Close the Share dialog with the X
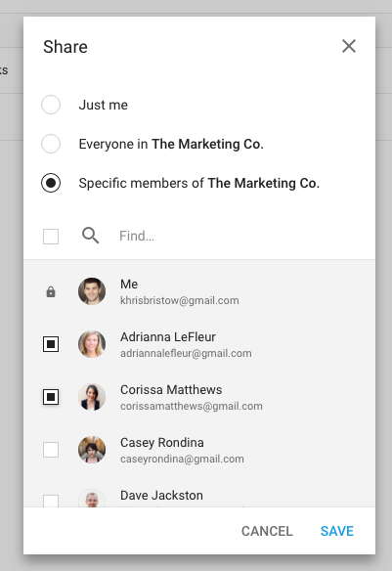The width and height of the screenshot is (392, 571). coord(349,46)
